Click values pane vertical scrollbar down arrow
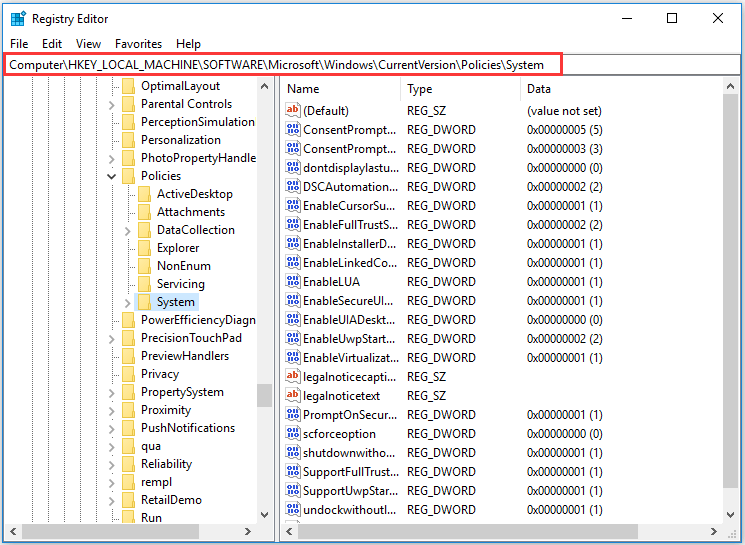Viewport: 745px width, 545px height. (730, 515)
